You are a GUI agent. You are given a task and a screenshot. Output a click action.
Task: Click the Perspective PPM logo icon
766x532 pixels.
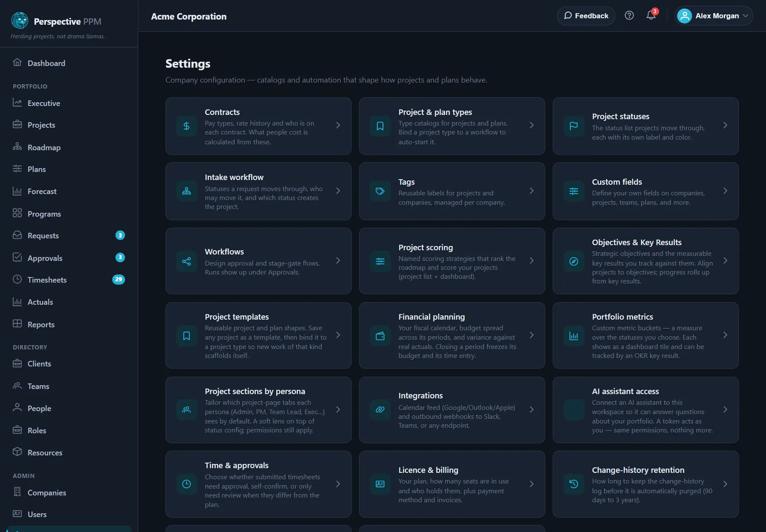pyautogui.click(x=20, y=20)
